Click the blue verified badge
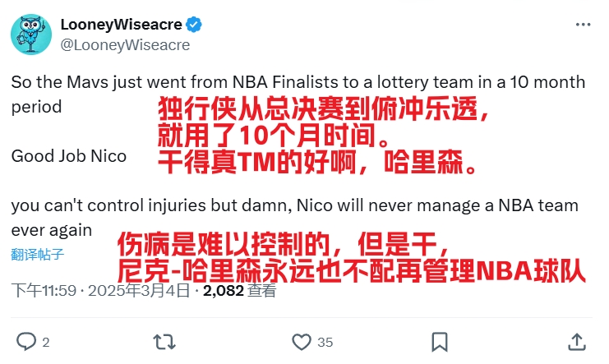This screenshot has width=609, height=364. [x=196, y=25]
